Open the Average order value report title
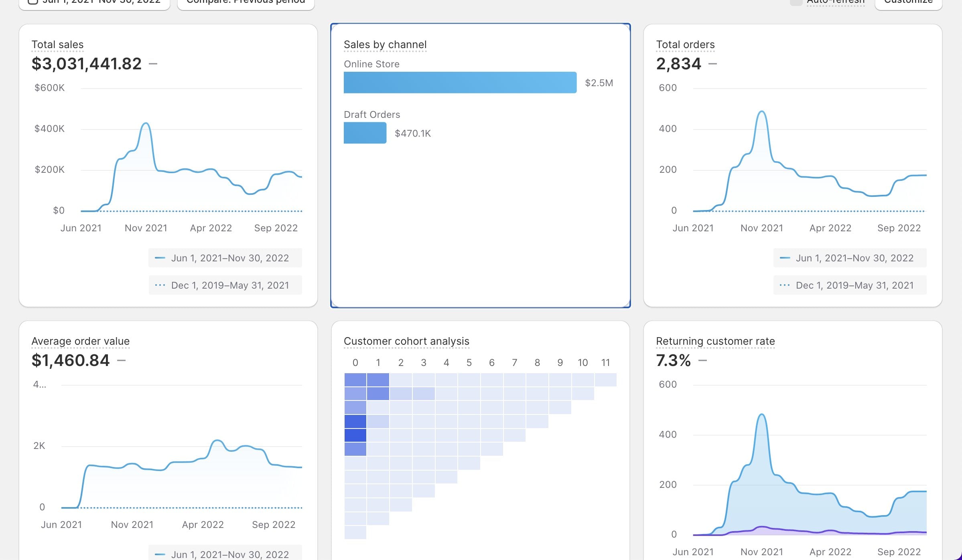 pos(80,341)
